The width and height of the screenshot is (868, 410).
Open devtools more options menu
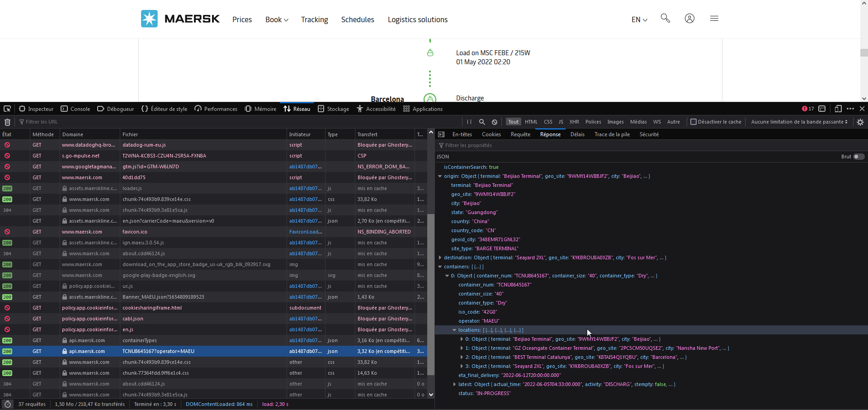point(850,109)
